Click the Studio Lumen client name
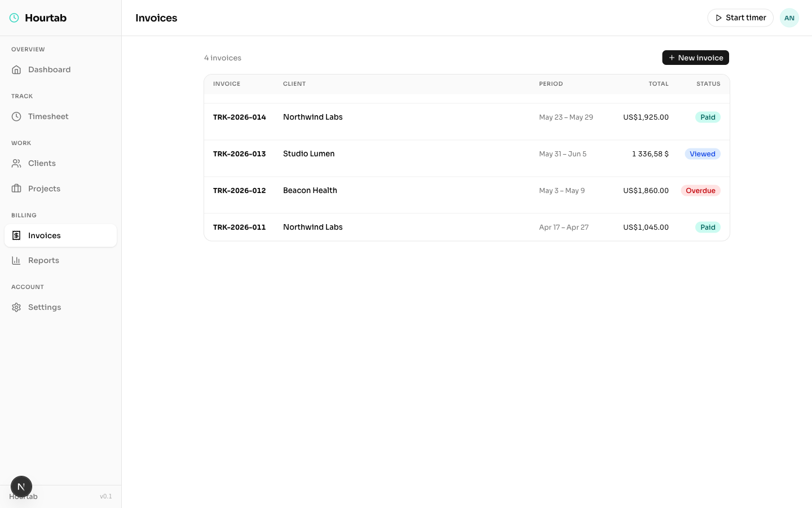The width and height of the screenshot is (812, 508). [308, 154]
